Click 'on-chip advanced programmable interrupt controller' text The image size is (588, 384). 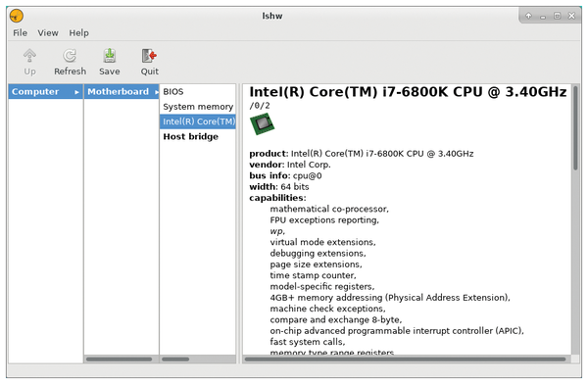(x=397, y=331)
